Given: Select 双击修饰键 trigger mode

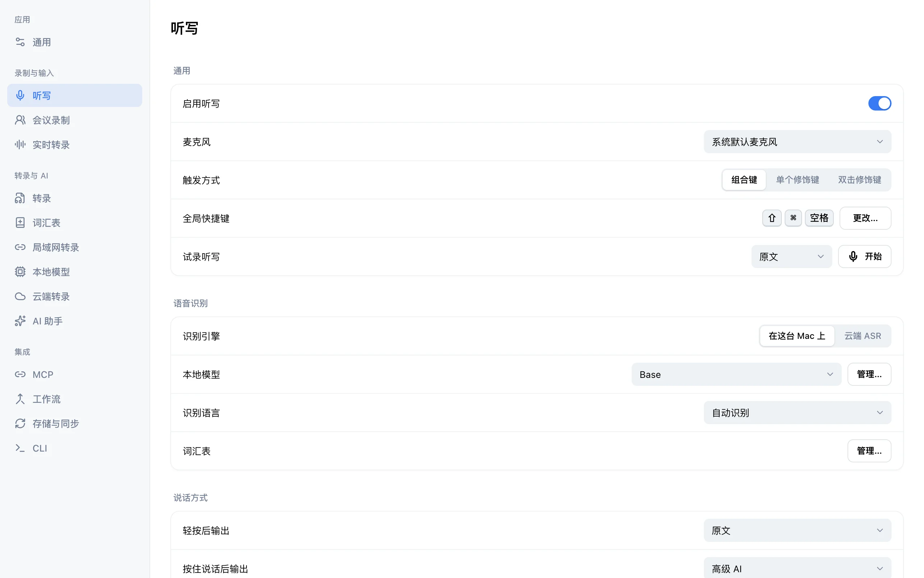Looking at the screenshot, I should click(859, 180).
